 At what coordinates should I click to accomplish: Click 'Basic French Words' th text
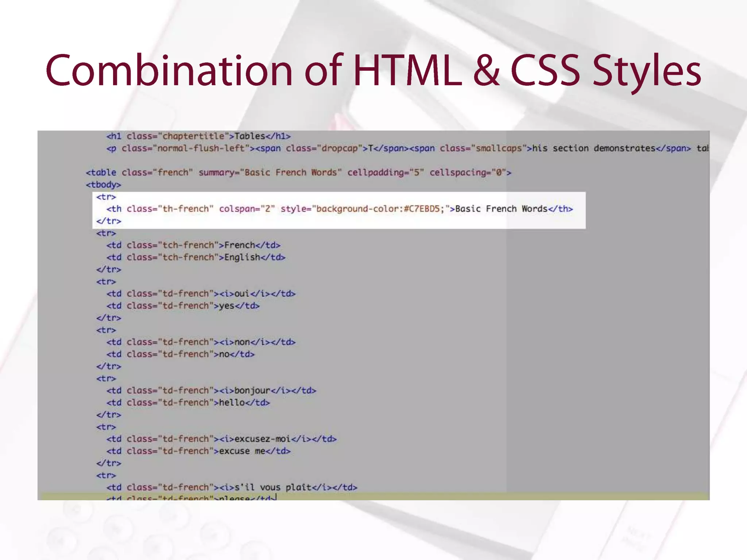click(x=502, y=209)
